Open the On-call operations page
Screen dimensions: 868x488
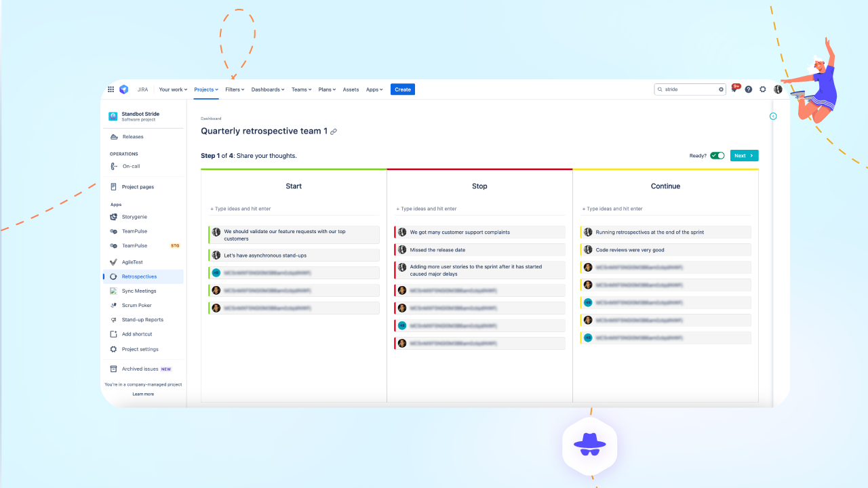(x=131, y=166)
